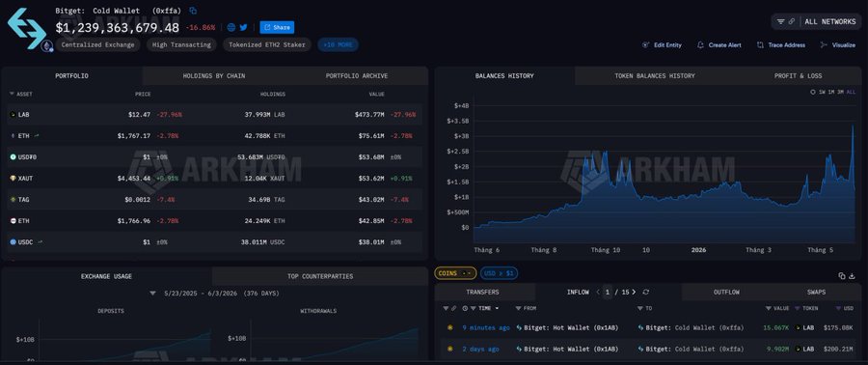Open the Profit & Loss tab

[x=798, y=76]
